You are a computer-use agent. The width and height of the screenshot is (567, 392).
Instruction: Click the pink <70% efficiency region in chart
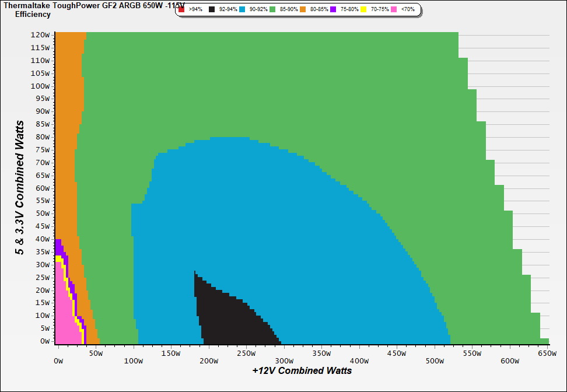[x=63, y=321]
